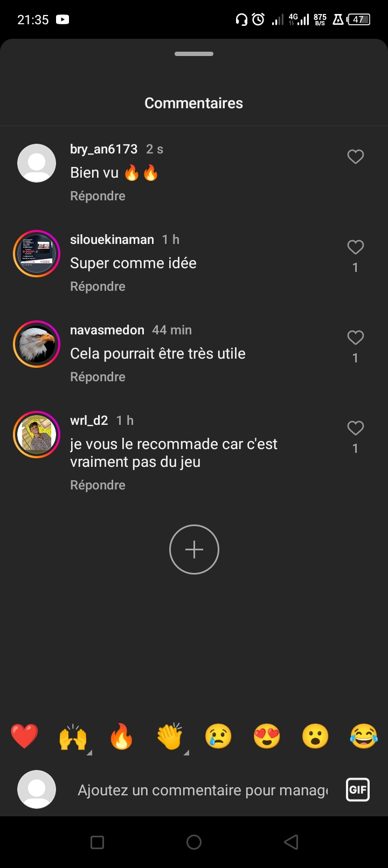Choose the clapping hands emoji
Viewport: 388px width, 868px height.
[170, 736]
